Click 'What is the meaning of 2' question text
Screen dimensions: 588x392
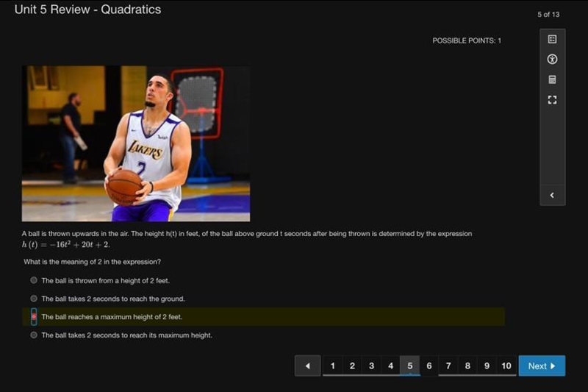pyautogui.click(x=93, y=262)
